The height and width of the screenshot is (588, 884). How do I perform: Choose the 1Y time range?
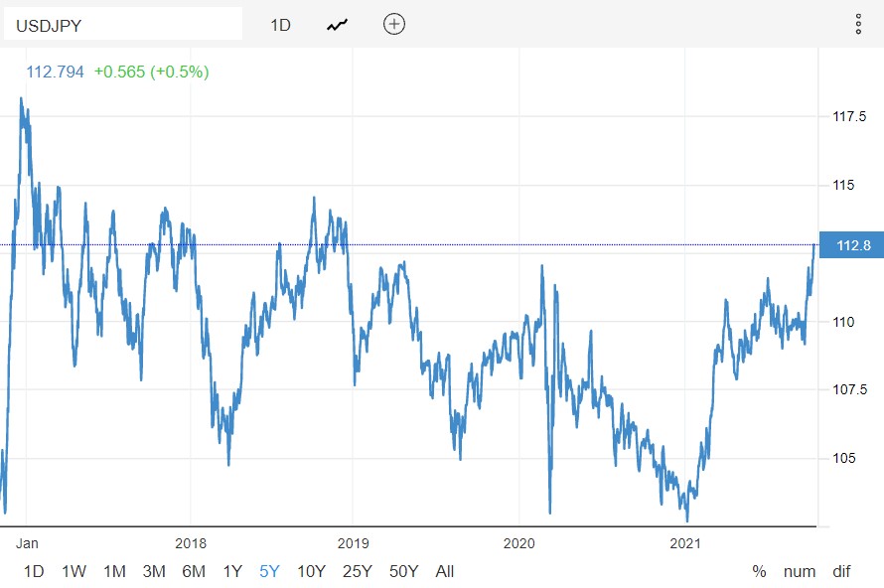pos(232,571)
